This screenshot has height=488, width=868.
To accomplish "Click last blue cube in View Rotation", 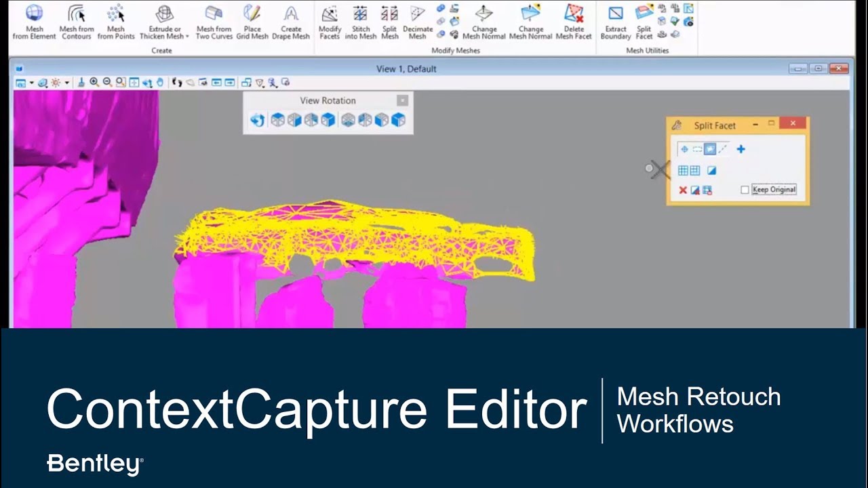I will tap(398, 120).
